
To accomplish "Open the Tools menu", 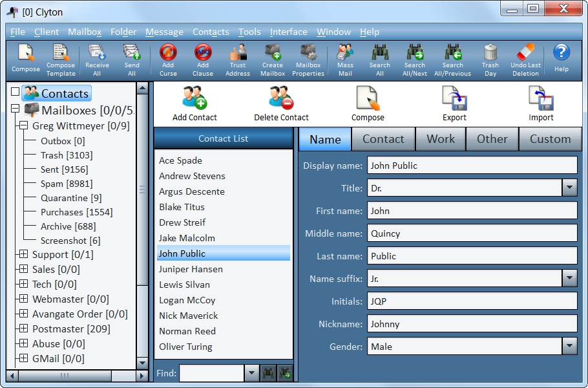I will 250,32.
